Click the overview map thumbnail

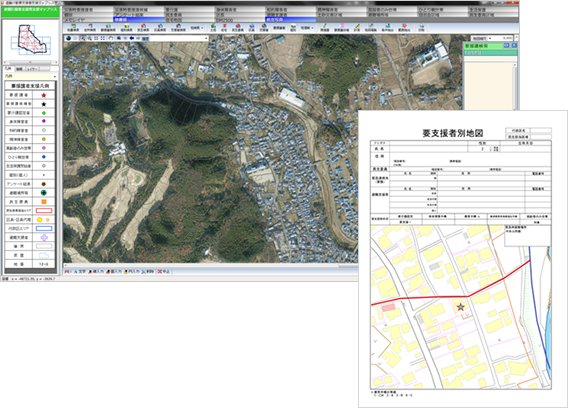(30, 40)
